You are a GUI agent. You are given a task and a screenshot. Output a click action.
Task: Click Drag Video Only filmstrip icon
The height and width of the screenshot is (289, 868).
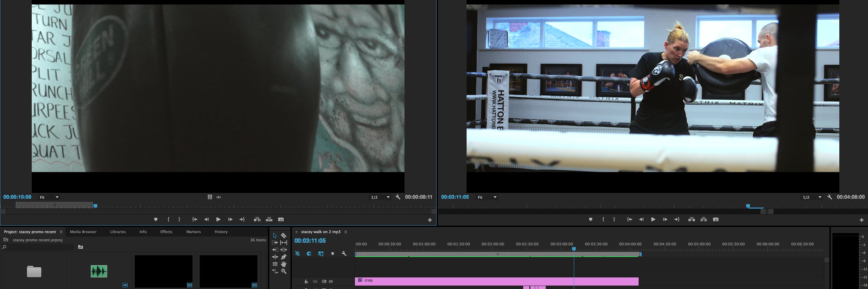point(210,197)
